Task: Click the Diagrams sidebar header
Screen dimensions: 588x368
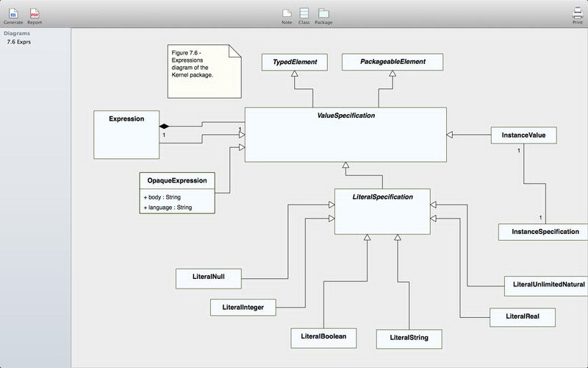Action: coord(16,34)
